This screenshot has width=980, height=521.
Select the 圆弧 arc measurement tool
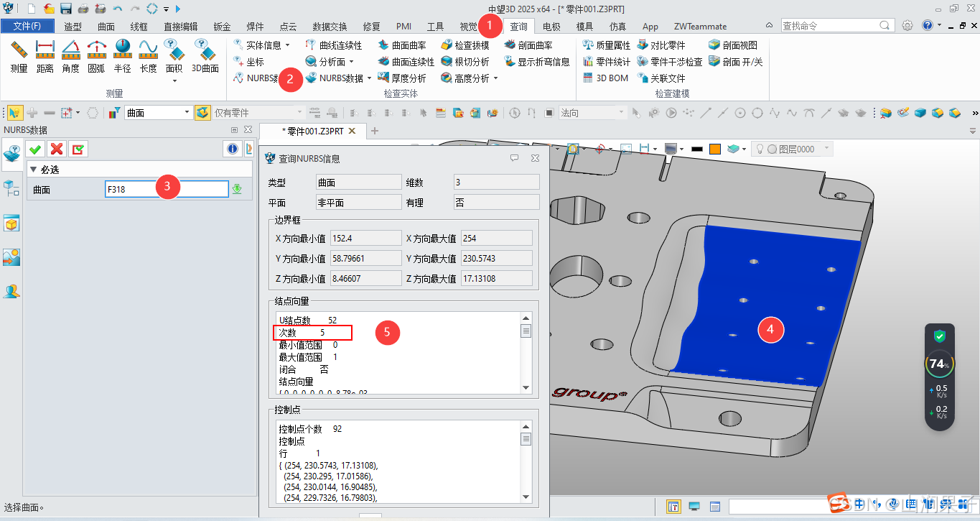click(x=96, y=57)
